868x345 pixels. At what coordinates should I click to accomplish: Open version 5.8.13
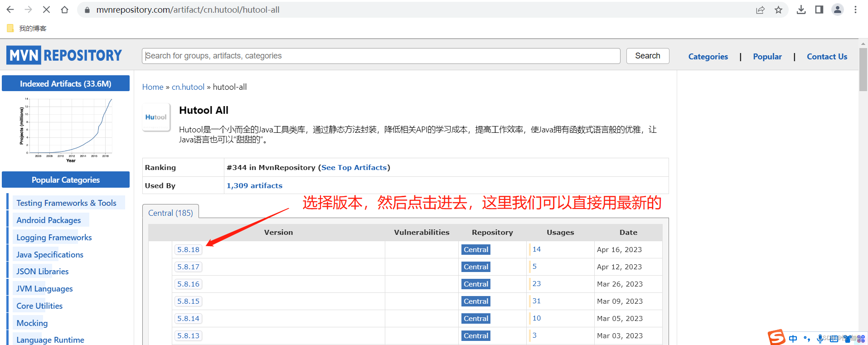click(188, 335)
